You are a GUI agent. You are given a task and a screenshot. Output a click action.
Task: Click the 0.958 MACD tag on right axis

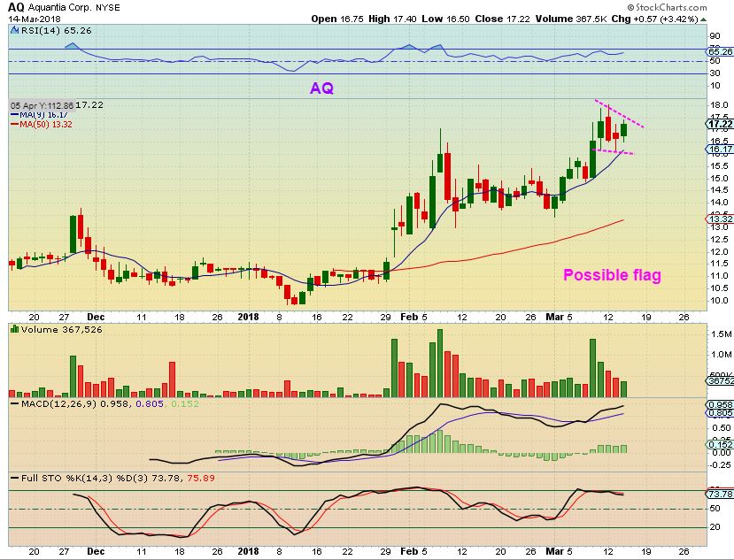(720, 404)
